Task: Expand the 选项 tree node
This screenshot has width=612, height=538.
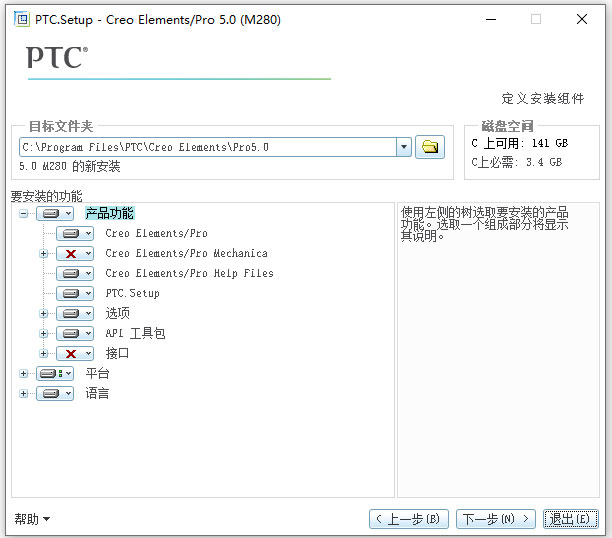Action: pos(43,313)
